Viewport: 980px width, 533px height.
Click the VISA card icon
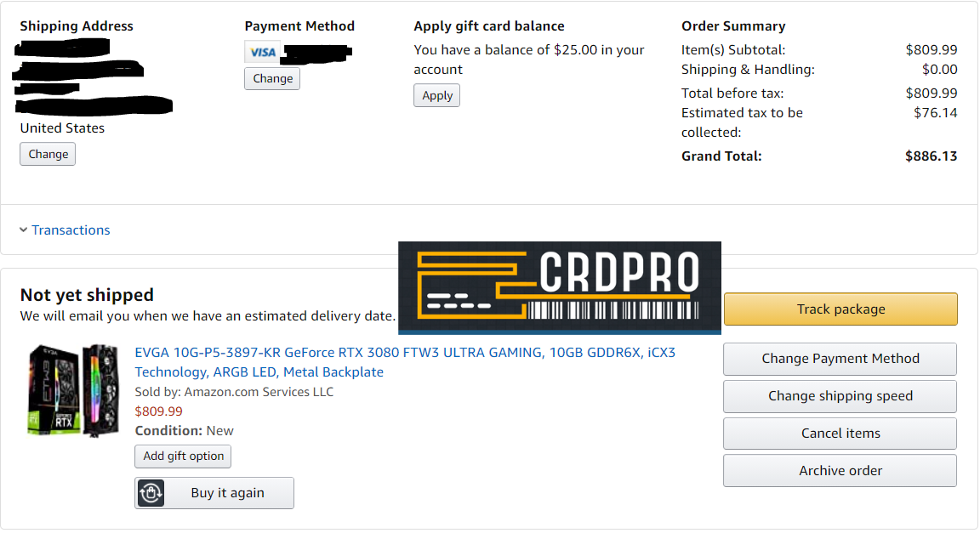point(263,53)
